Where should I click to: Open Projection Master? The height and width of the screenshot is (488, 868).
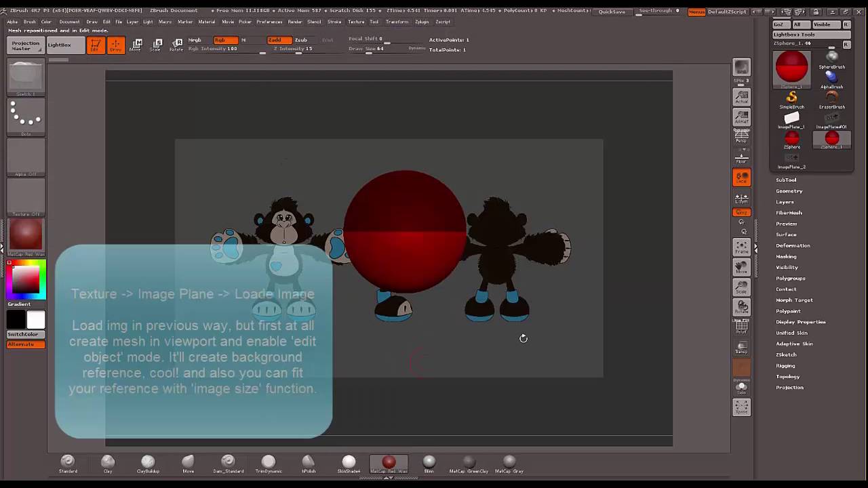pos(26,45)
